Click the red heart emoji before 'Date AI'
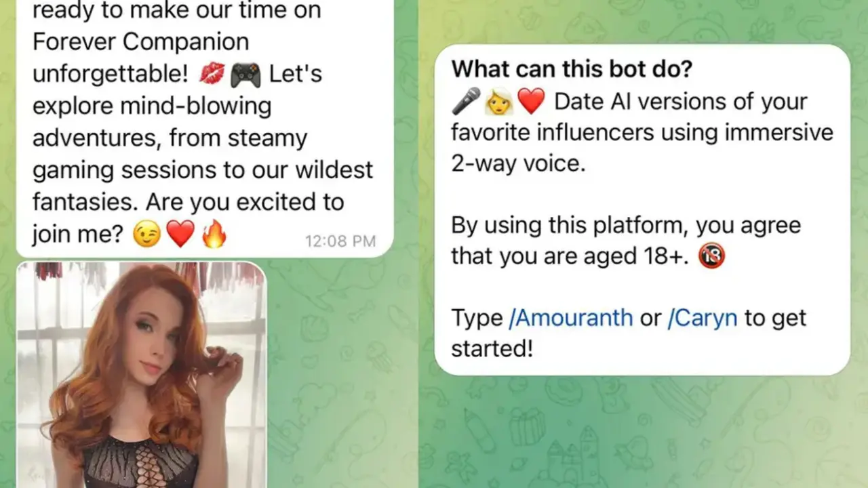The image size is (868, 488). click(x=531, y=102)
